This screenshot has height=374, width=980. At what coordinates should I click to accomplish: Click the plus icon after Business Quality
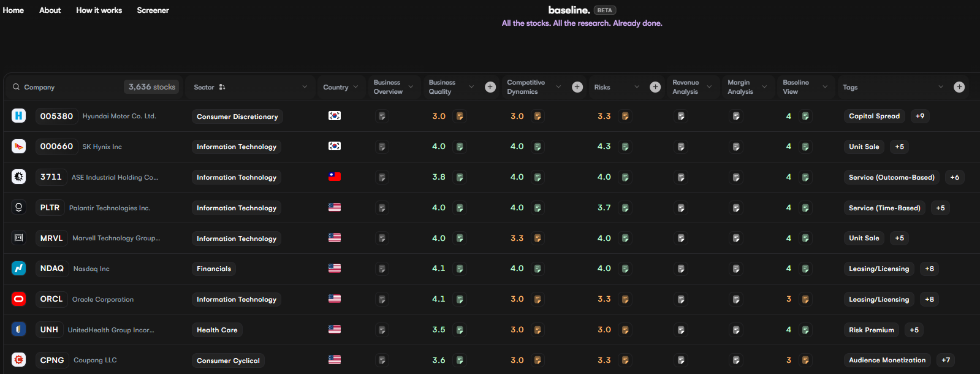[490, 87]
